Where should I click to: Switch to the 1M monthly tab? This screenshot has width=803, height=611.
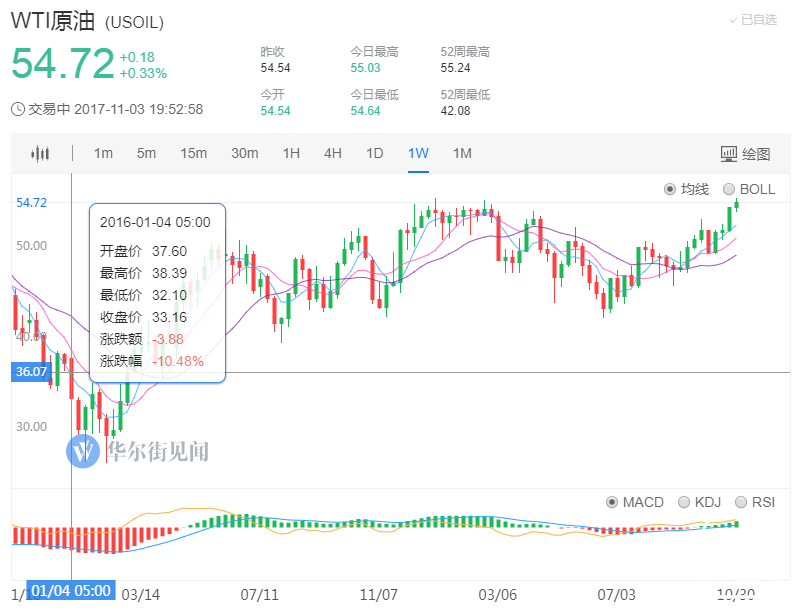462,153
